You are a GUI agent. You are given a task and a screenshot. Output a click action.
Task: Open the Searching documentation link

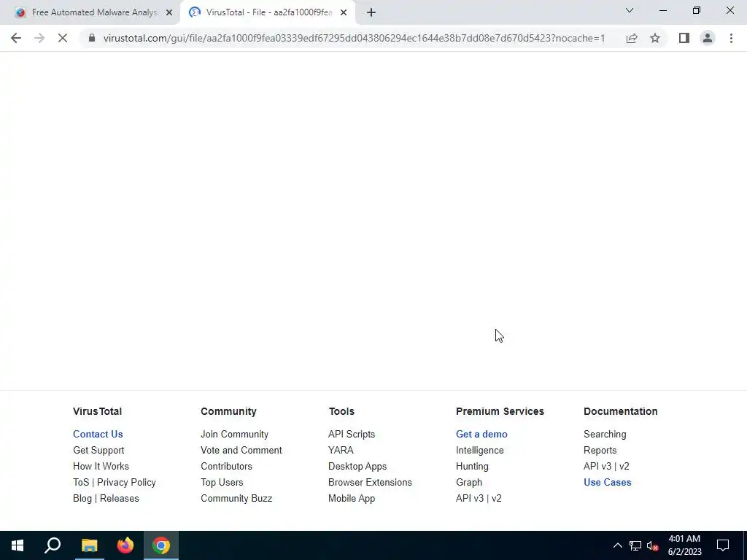tap(605, 435)
